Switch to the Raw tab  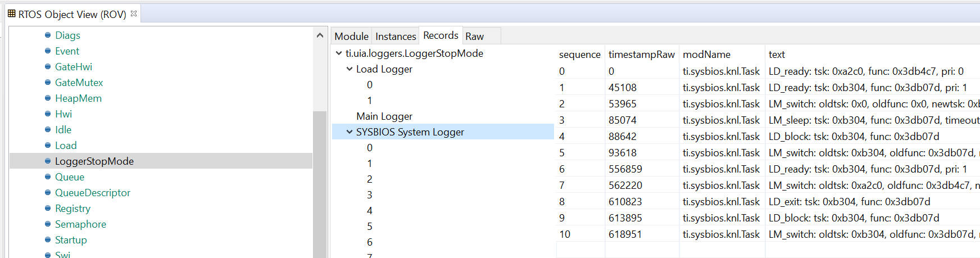tap(474, 37)
